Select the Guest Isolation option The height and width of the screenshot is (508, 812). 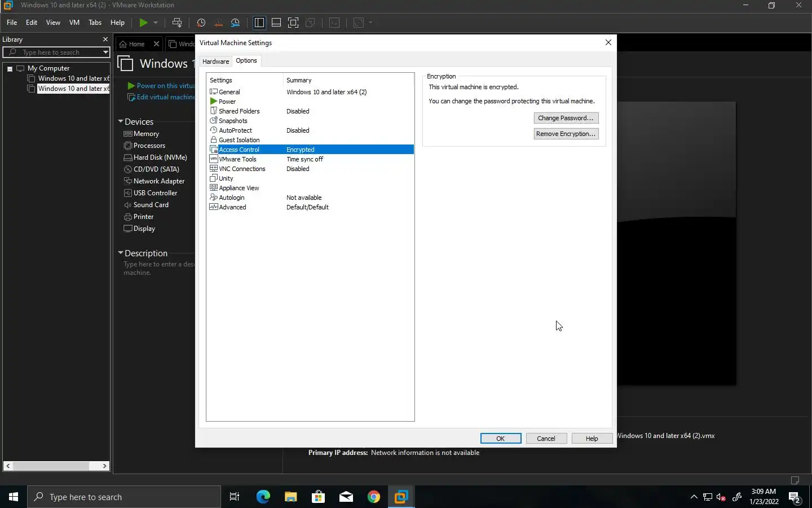tap(239, 140)
